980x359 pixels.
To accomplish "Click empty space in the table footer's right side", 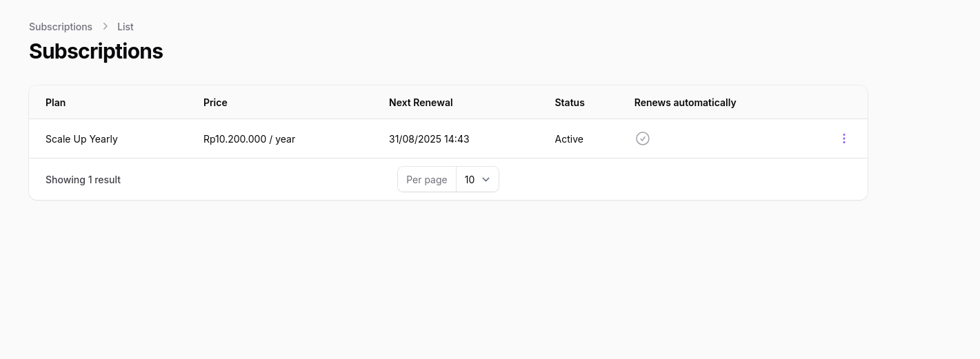I will 690,179.
